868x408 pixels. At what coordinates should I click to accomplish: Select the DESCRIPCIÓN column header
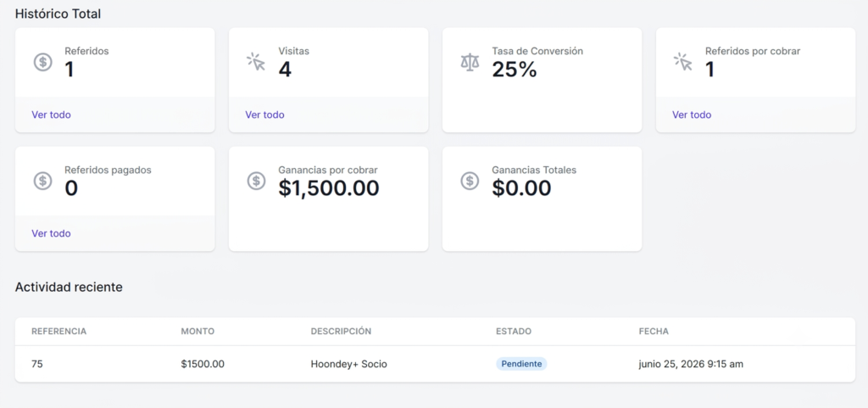coord(341,331)
